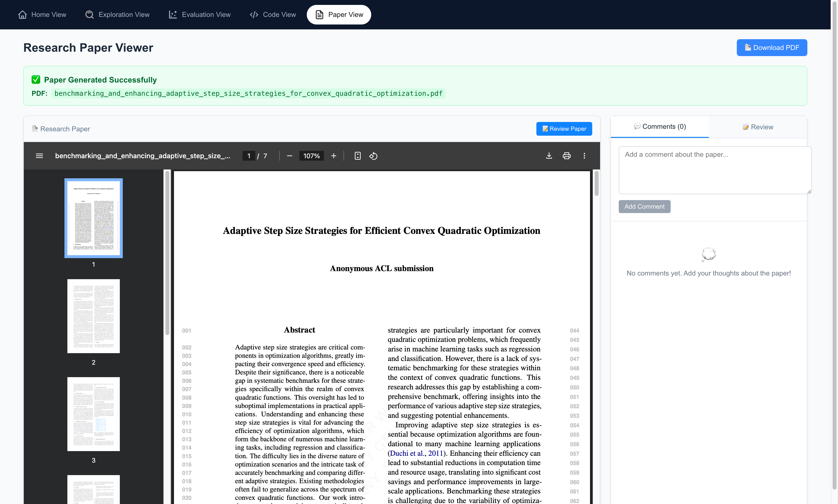Click the Duchi et al. citation link
This screenshot has height=504, width=838.
coord(416,453)
